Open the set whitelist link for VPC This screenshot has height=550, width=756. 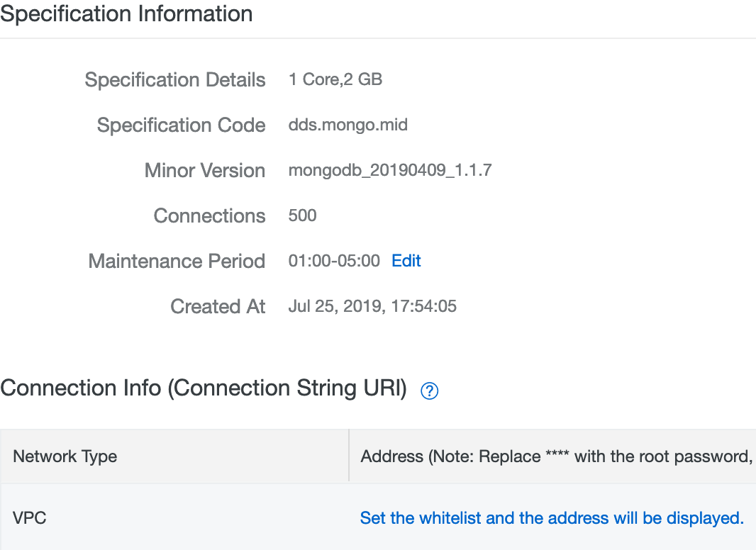coord(552,518)
